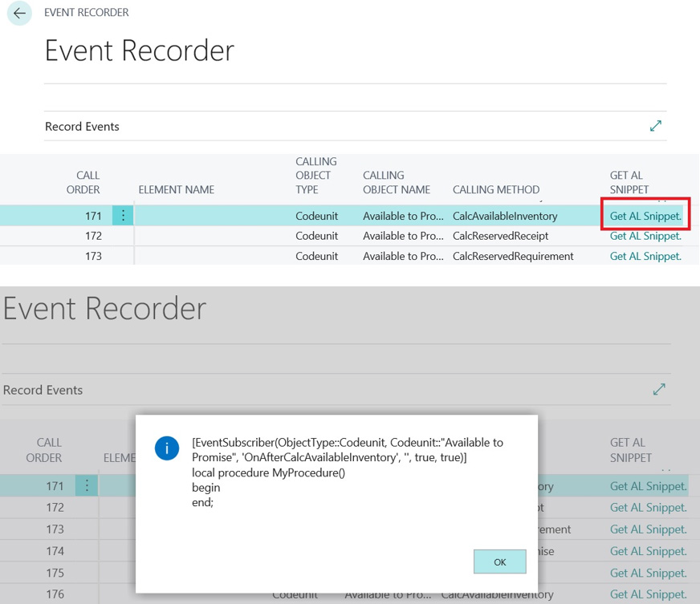Click Get AL Snippet header in top table

point(629,182)
